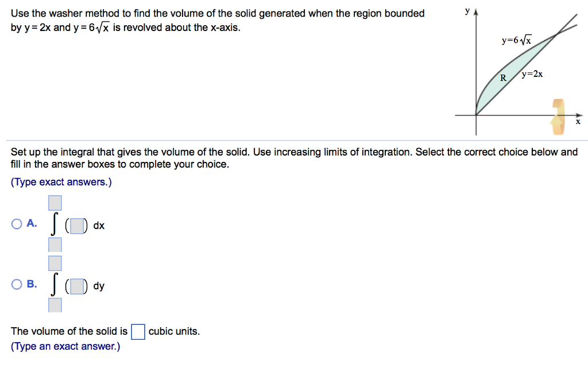This screenshot has width=588, height=368.
Task: Click the upper limit box of integral B
Action: pyautogui.click(x=55, y=263)
